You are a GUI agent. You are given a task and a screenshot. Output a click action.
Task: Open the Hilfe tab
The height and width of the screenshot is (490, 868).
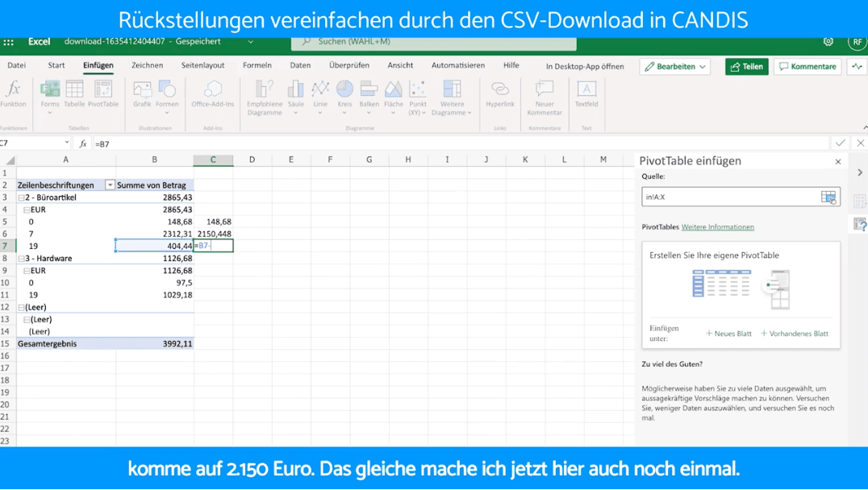point(511,65)
